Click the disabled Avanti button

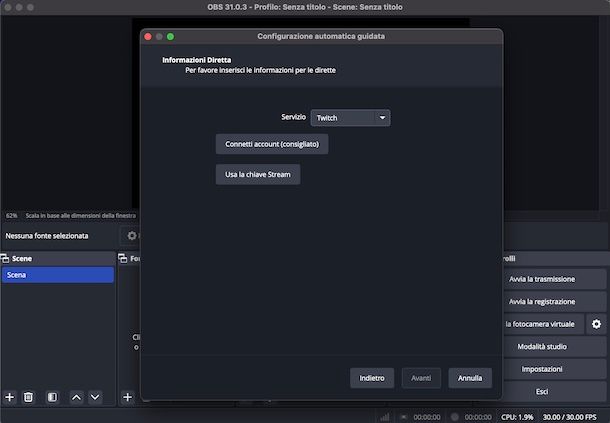coord(421,378)
